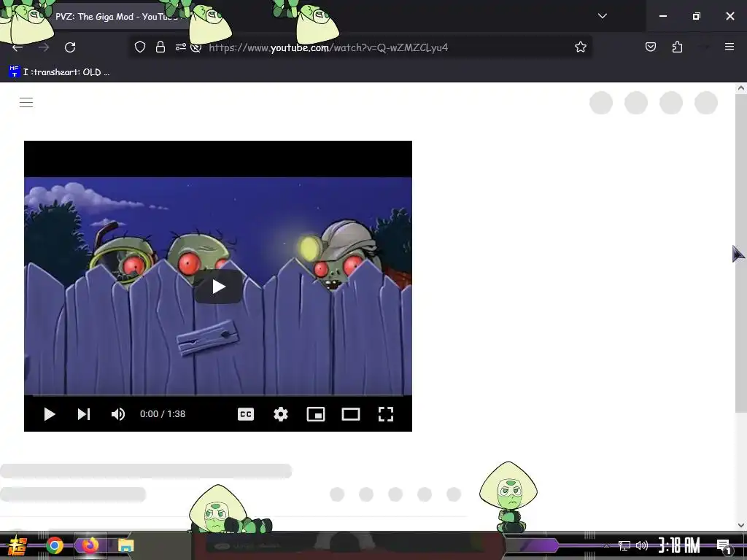Open video settings gear
Image resolution: width=747 pixels, height=560 pixels.
(x=281, y=414)
